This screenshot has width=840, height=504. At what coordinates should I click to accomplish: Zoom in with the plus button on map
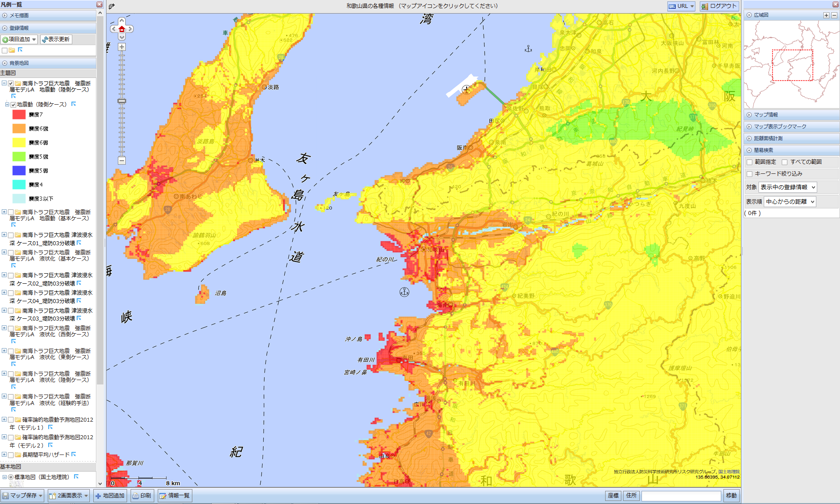click(x=122, y=47)
